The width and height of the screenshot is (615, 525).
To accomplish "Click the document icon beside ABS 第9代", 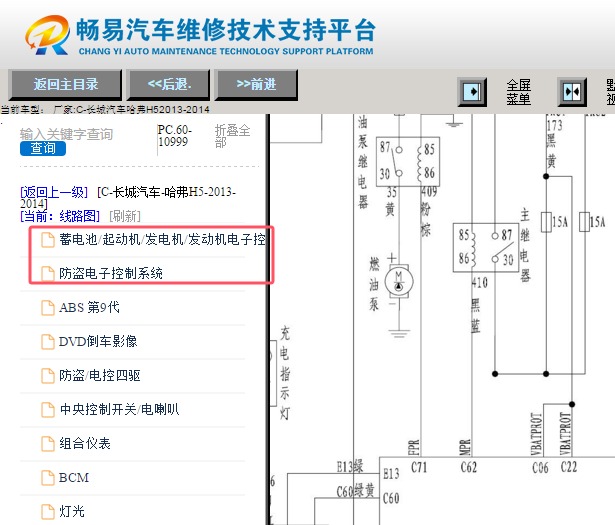I will tap(48, 308).
